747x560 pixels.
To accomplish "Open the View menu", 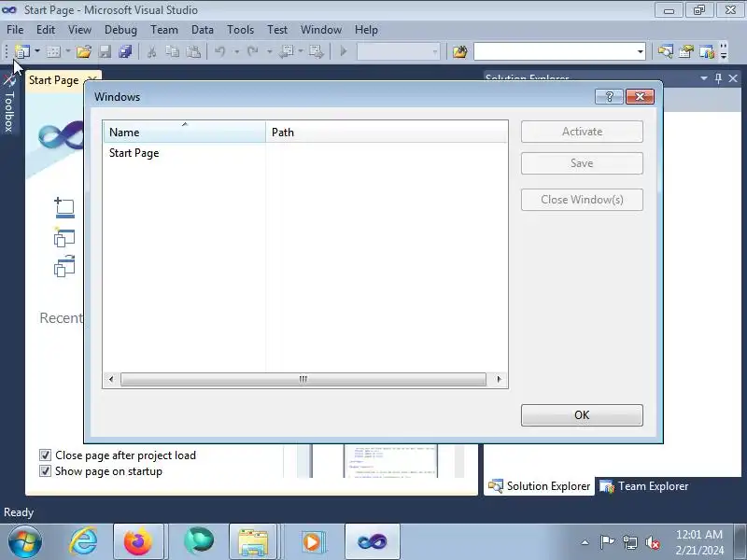I will click(x=79, y=30).
